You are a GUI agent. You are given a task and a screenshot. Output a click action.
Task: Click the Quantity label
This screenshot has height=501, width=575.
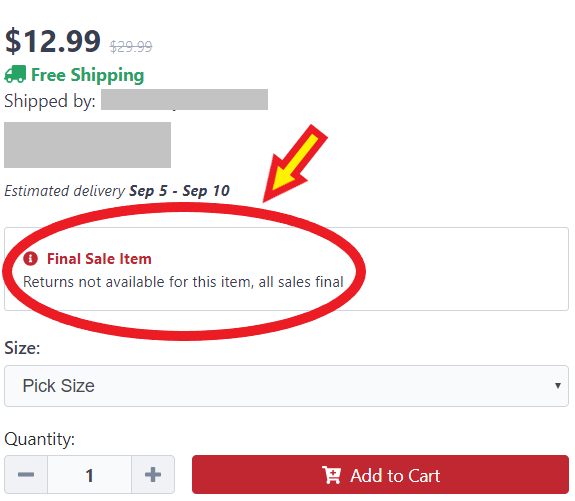click(x=40, y=439)
